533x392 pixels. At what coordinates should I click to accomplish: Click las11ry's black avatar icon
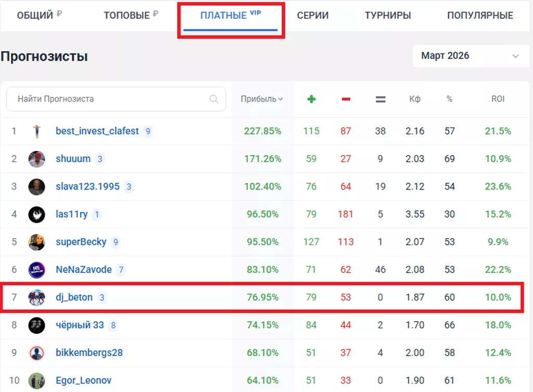point(36,214)
